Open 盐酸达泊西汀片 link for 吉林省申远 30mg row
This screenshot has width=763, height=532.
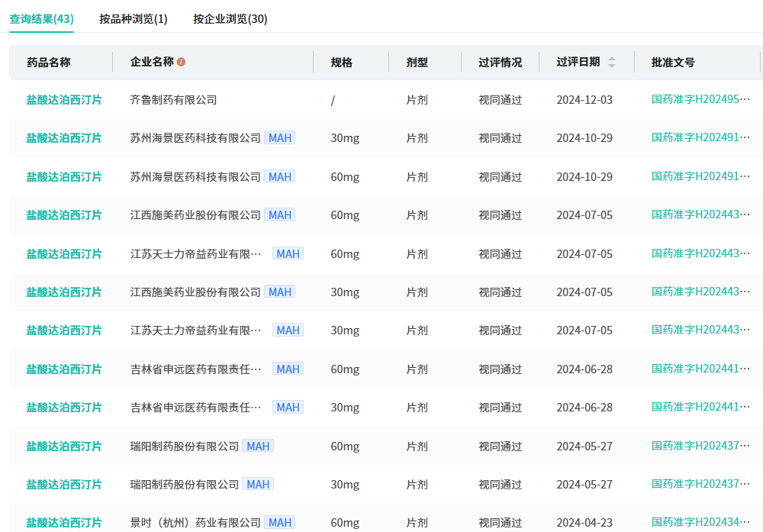(x=64, y=408)
